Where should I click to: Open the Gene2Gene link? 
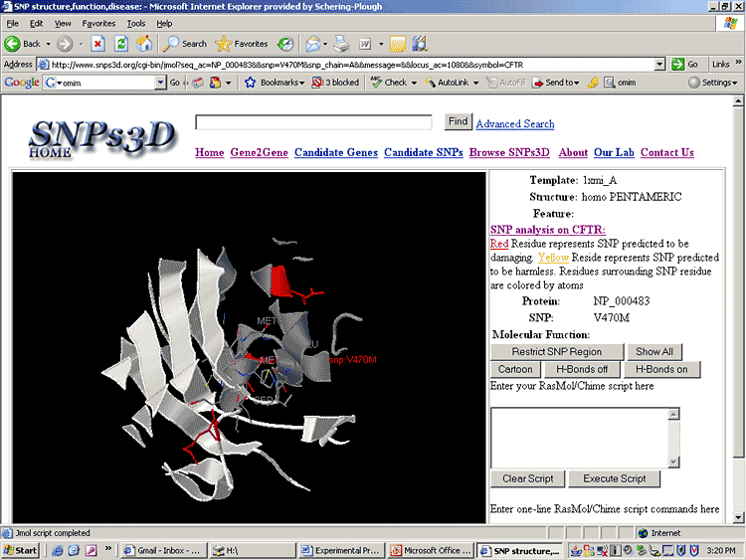click(259, 152)
